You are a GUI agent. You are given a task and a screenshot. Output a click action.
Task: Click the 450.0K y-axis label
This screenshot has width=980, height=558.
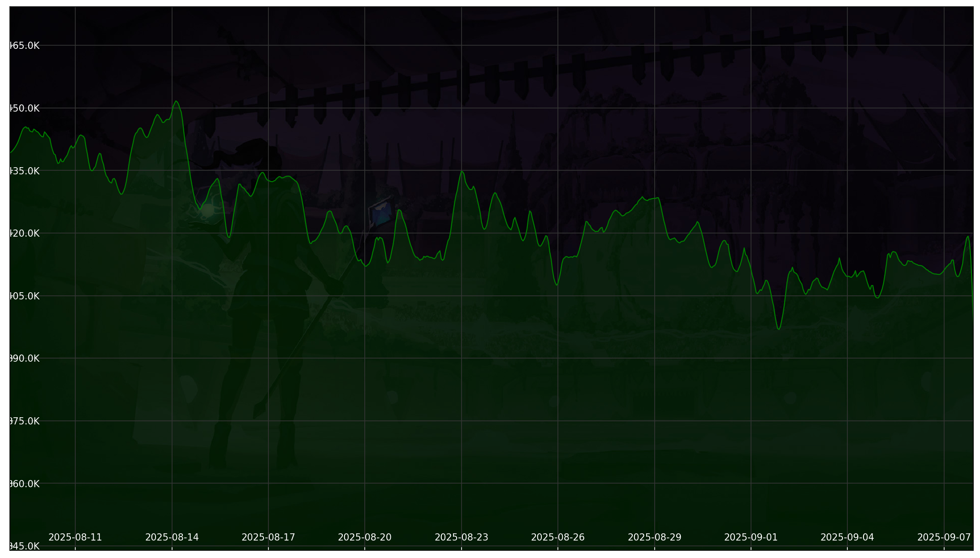[x=25, y=108]
